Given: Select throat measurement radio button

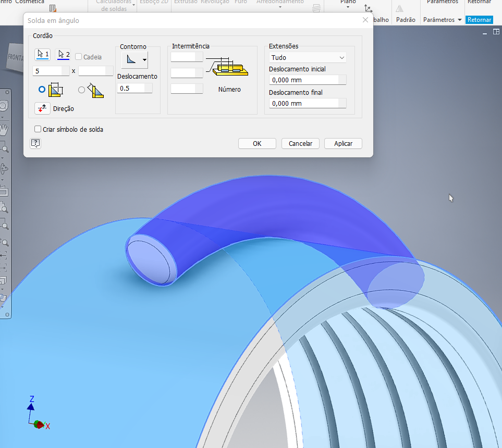Looking at the screenshot, I should point(82,90).
